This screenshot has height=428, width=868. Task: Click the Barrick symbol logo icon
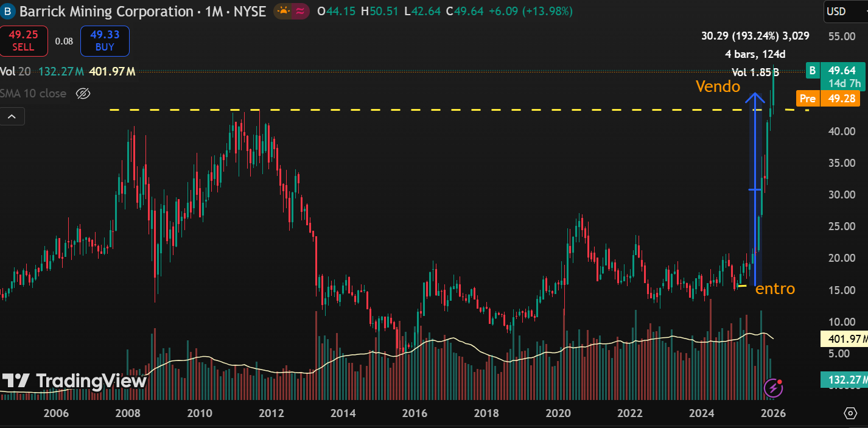[x=9, y=12]
